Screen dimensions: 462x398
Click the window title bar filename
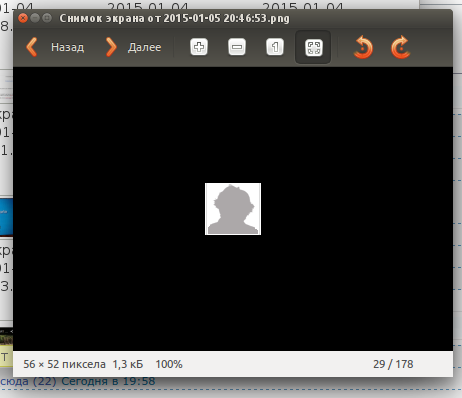point(174,18)
